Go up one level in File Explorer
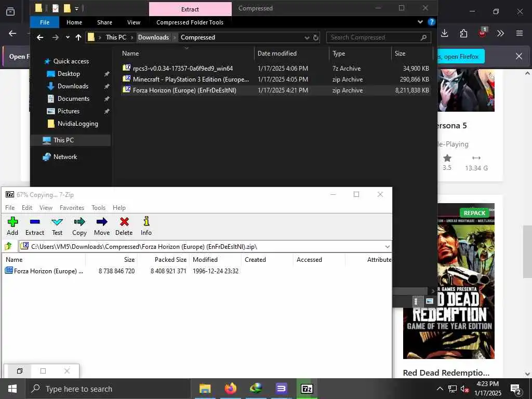Screen dimensions: 532x399 (x=78, y=37)
